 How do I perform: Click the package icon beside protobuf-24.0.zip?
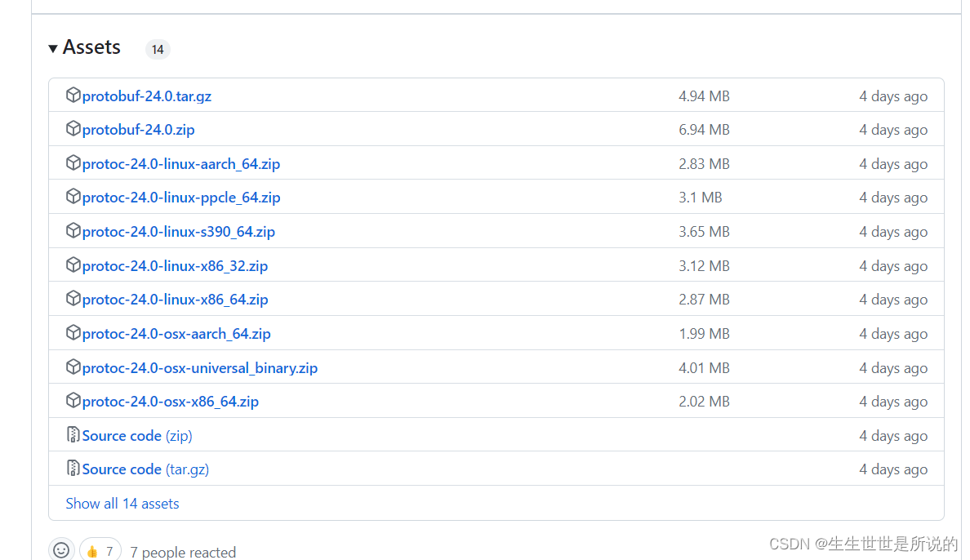(73, 128)
